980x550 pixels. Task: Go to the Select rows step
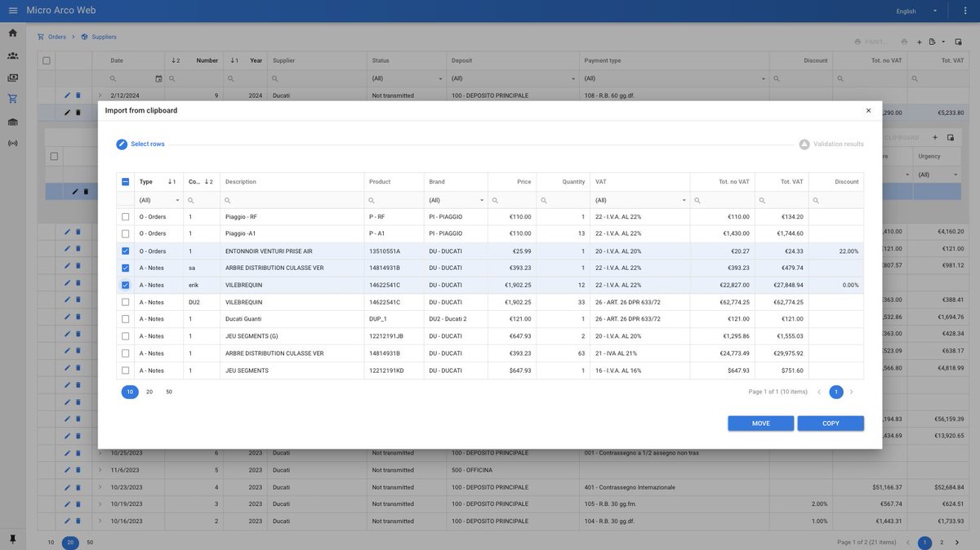[140, 144]
